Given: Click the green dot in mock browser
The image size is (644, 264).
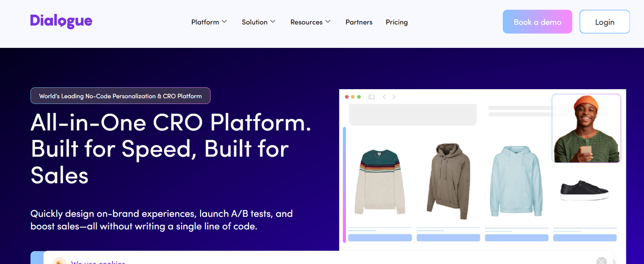Looking at the screenshot, I should (x=359, y=97).
